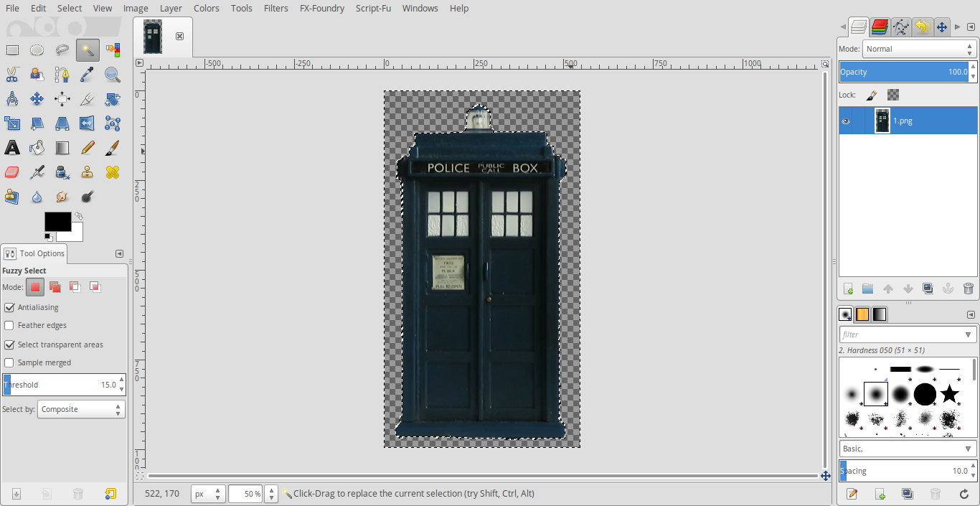This screenshot has height=506, width=980.
Task: Select the Heal tool
Action: 113,172
